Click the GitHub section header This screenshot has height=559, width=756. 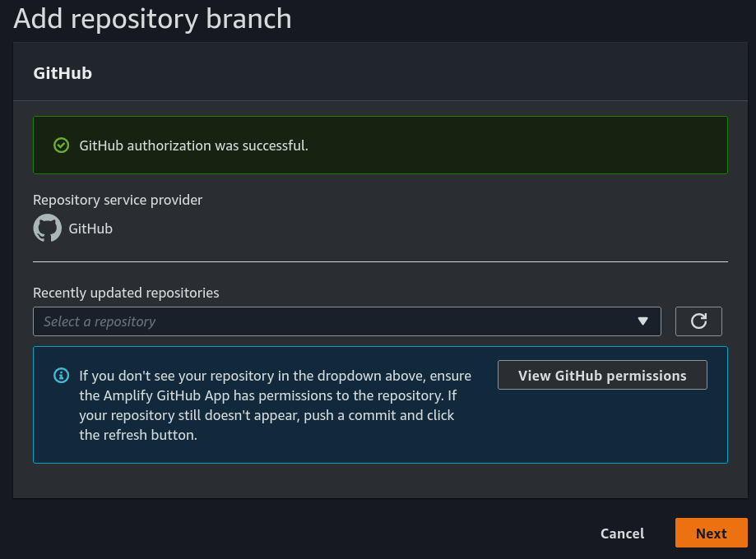(62, 72)
